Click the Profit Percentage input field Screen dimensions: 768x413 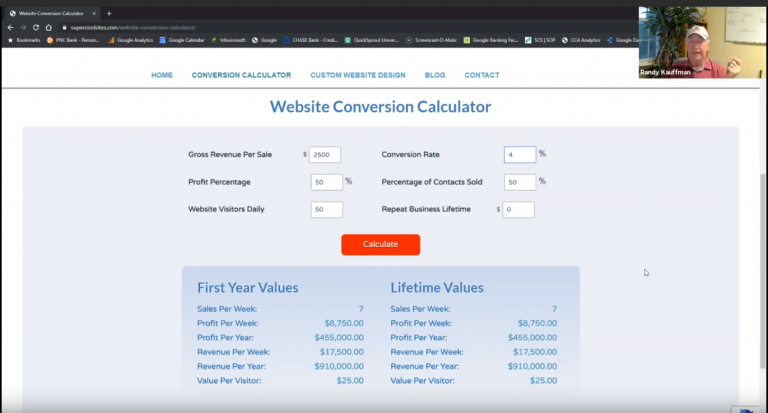[x=327, y=182]
